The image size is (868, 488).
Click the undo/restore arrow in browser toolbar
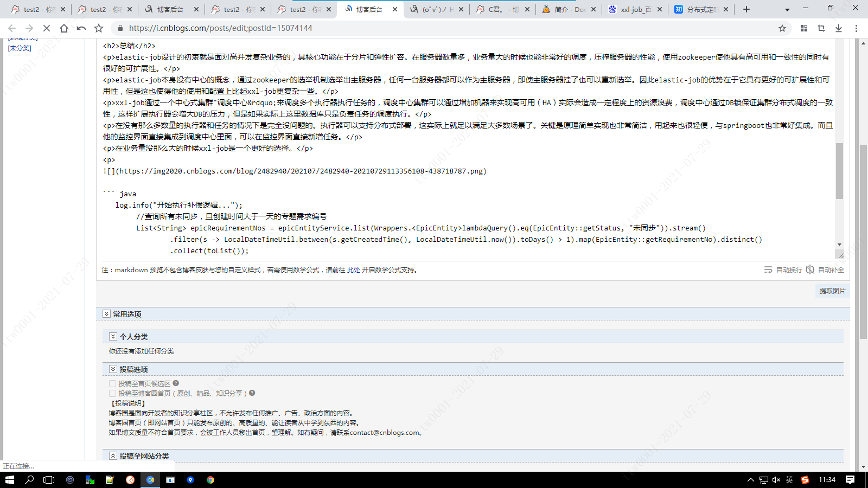click(x=81, y=28)
